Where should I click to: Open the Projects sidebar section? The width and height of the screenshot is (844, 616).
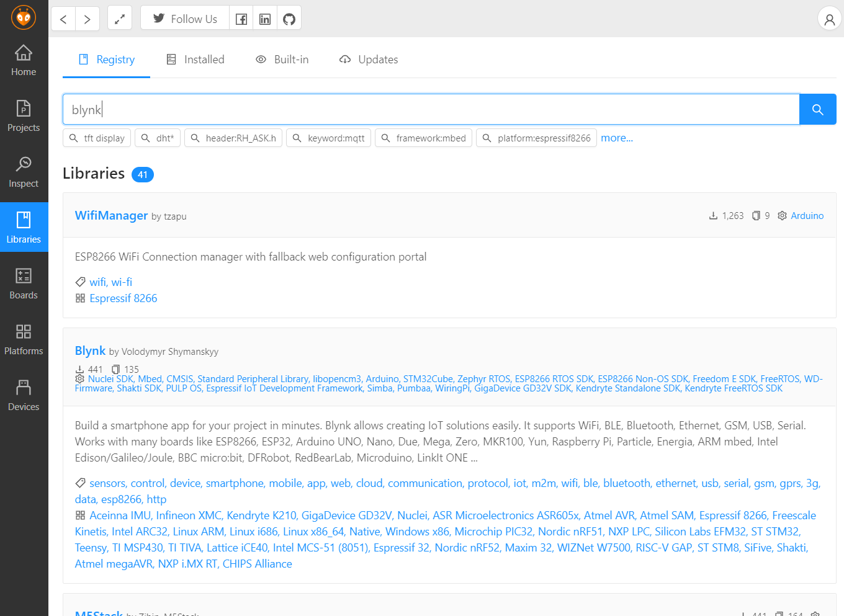tap(24, 116)
